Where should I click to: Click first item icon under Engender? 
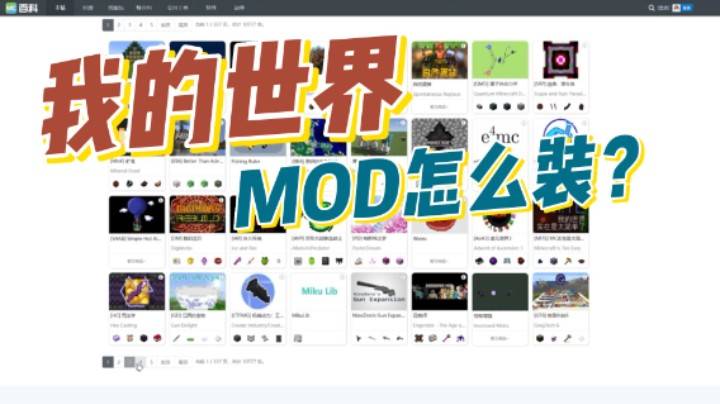tap(419, 338)
